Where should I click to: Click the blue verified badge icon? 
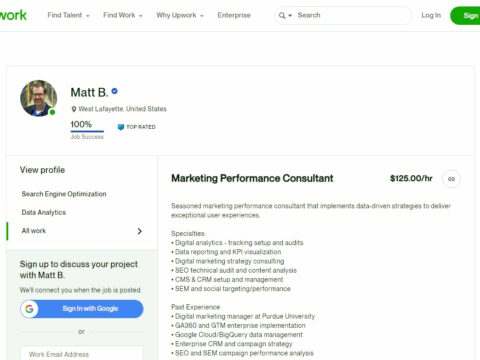tap(114, 91)
